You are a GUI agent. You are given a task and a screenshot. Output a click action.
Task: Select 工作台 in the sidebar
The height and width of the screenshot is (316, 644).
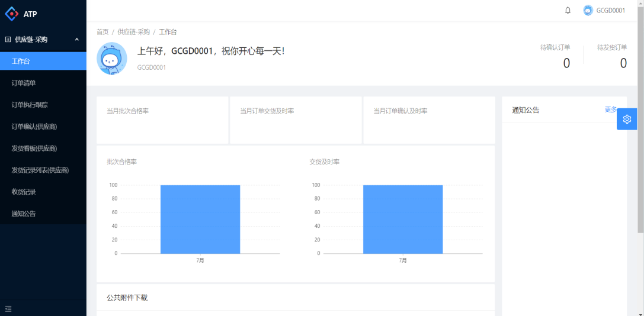[21, 61]
